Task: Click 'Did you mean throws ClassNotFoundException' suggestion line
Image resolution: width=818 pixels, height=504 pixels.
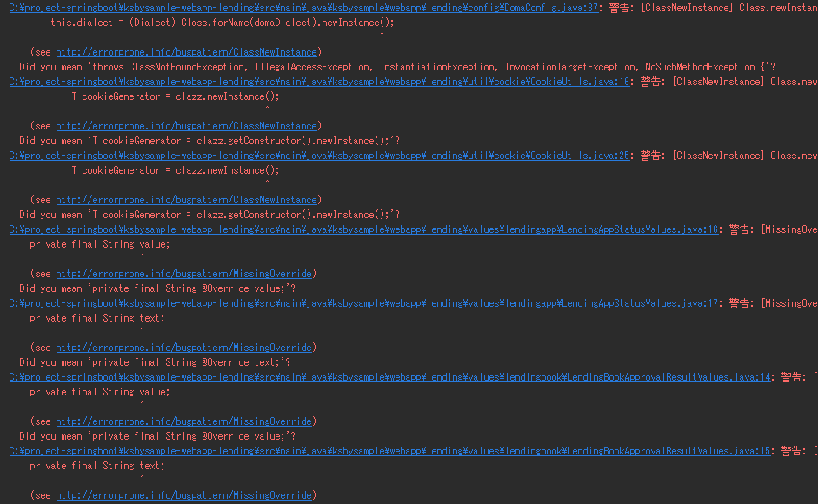Action: tap(397, 67)
